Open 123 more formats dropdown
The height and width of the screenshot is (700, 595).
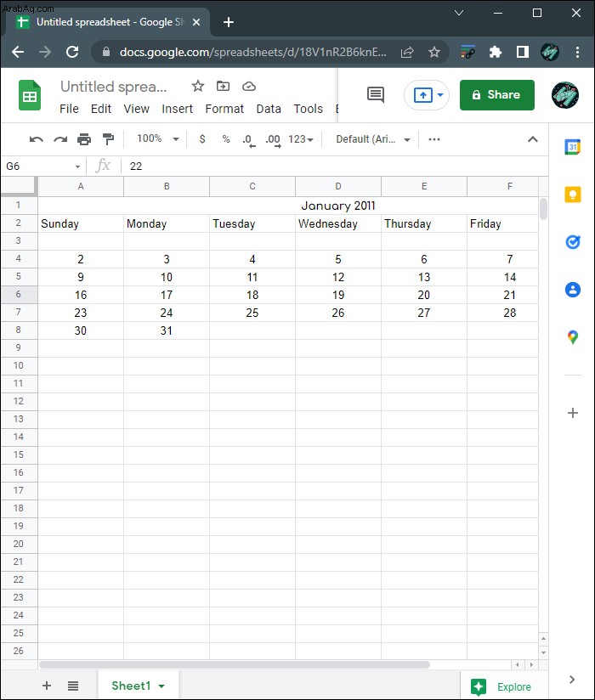[301, 139]
